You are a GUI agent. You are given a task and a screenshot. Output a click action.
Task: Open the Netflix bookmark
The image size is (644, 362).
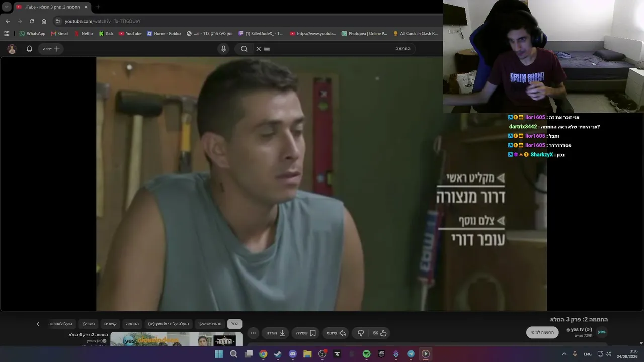pos(84,34)
